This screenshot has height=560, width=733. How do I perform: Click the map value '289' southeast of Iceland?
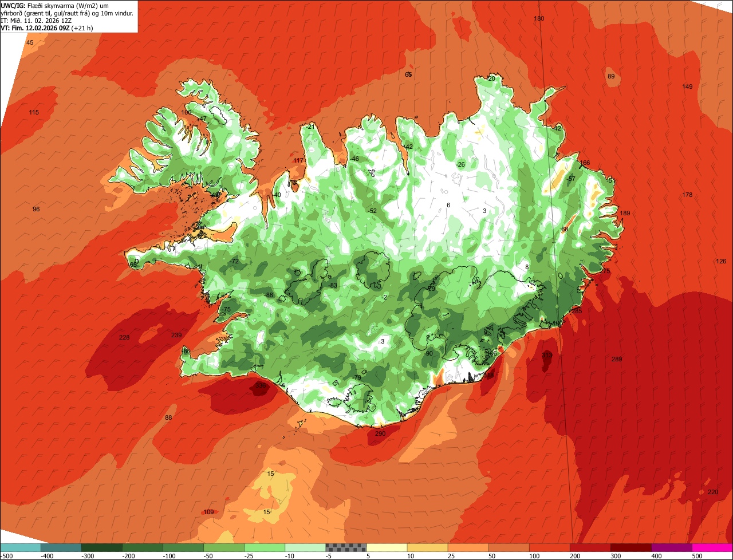point(616,359)
